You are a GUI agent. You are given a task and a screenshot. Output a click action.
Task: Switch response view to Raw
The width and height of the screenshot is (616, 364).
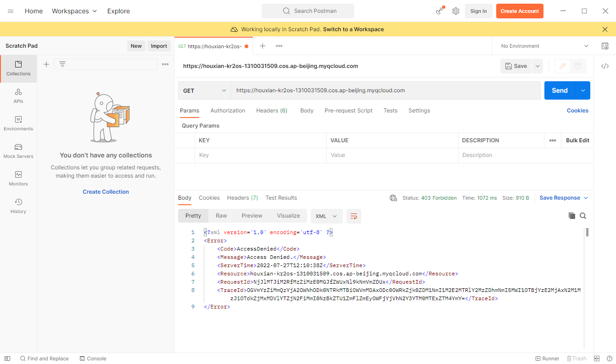221,216
